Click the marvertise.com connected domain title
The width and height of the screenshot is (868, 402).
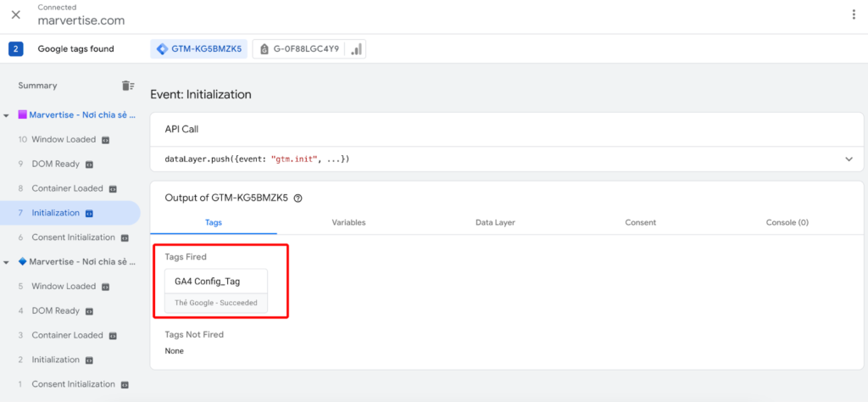coord(81,21)
